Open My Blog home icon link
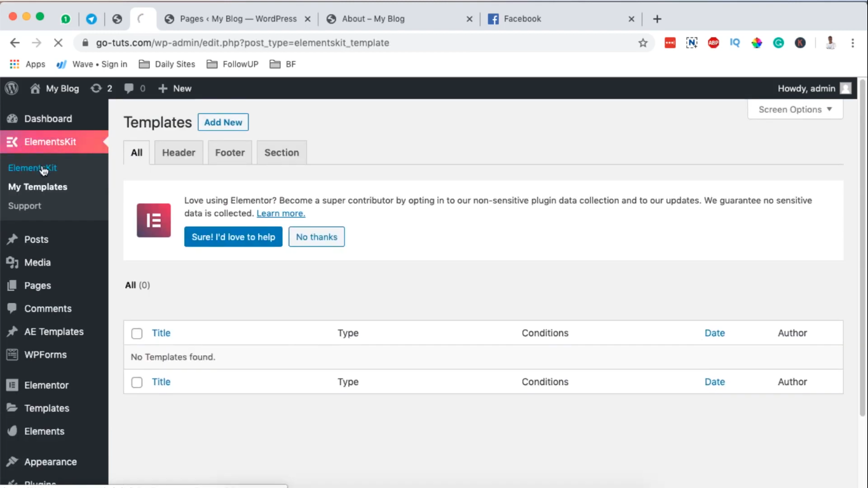The height and width of the screenshot is (488, 868). tap(36, 88)
